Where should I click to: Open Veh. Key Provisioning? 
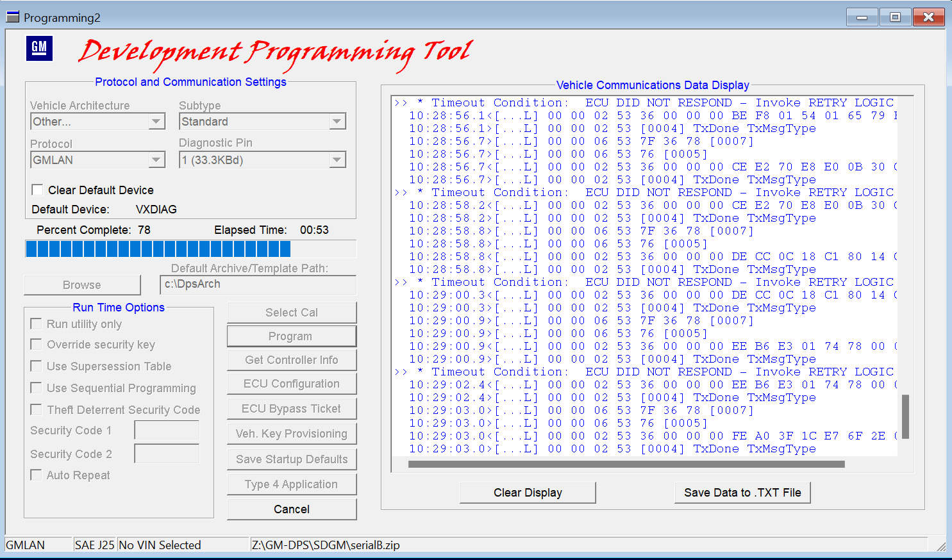pyautogui.click(x=292, y=434)
